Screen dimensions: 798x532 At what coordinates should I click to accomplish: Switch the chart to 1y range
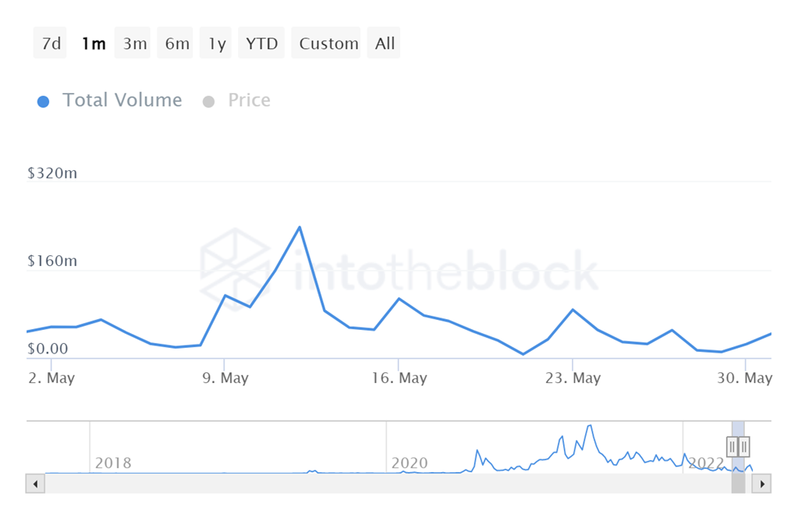click(x=217, y=43)
